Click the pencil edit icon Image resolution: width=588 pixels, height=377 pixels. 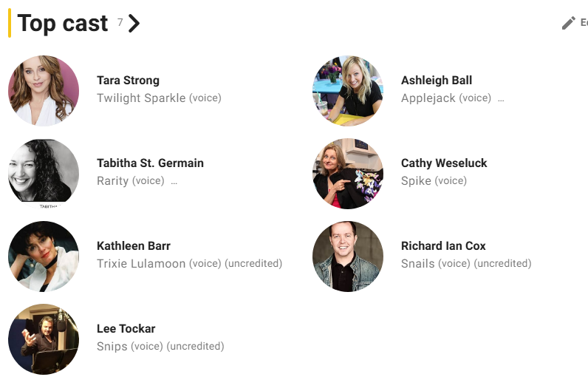click(x=569, y=23)
